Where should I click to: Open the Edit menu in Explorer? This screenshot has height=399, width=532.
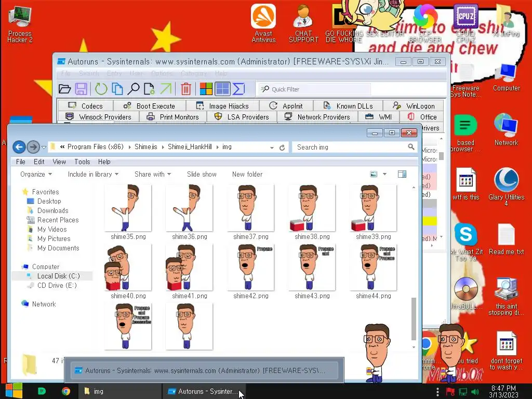coord(39,162)
